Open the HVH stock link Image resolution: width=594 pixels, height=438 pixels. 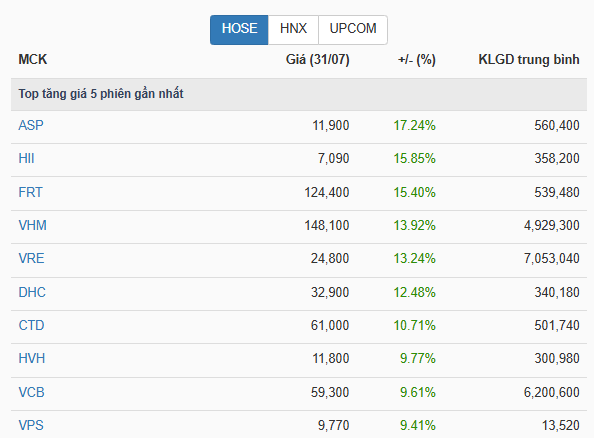click(x=32, y=358)
